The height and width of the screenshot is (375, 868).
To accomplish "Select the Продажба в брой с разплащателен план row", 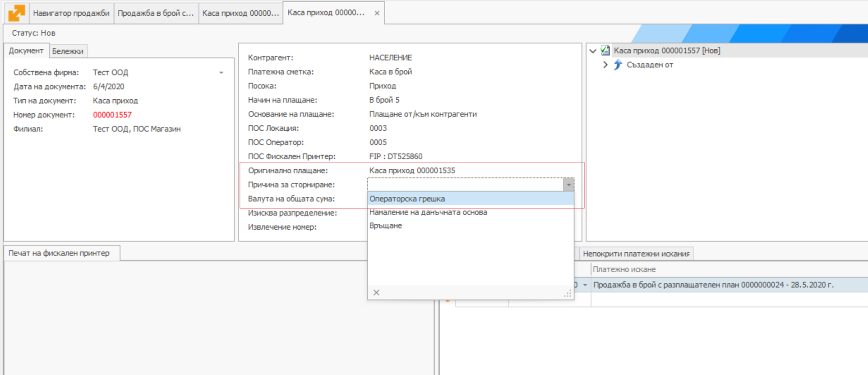I will [713, 285].
